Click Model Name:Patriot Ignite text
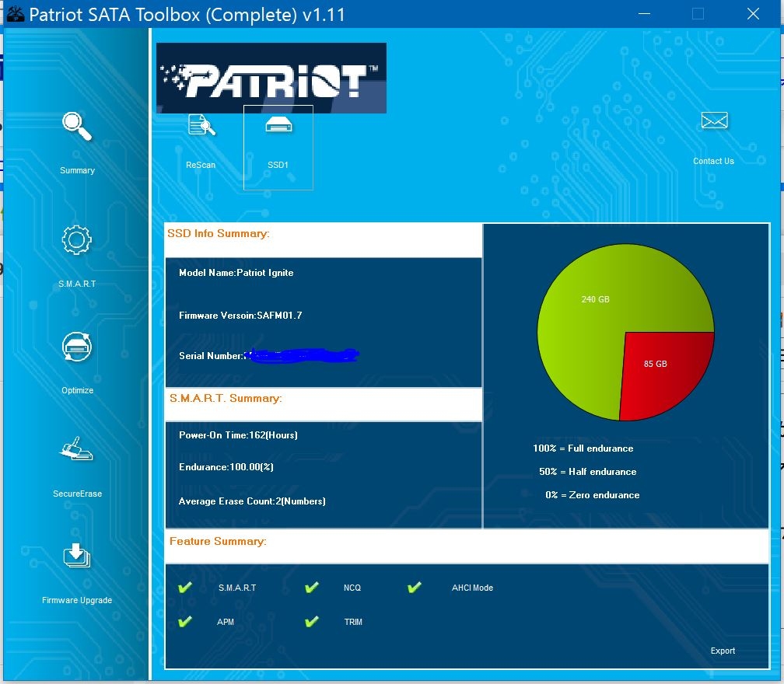This screenshot has height=684, width=784. click(236, 273)
